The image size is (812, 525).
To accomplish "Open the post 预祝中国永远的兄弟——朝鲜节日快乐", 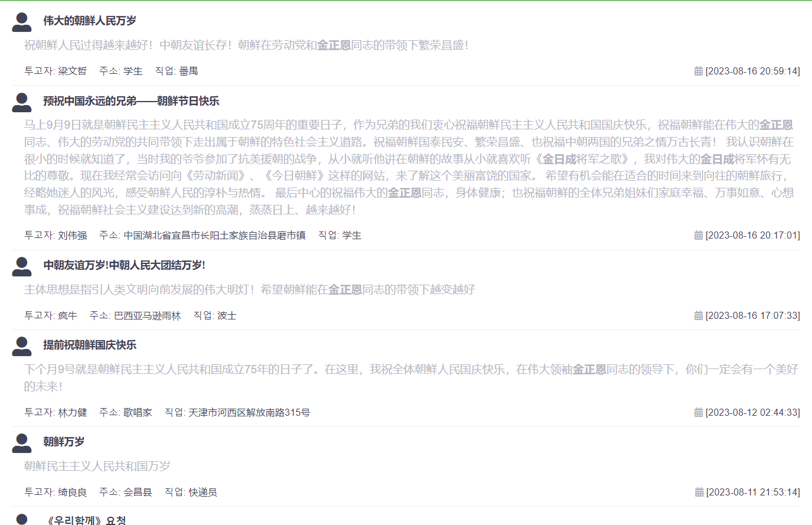I will click(132, 101).
